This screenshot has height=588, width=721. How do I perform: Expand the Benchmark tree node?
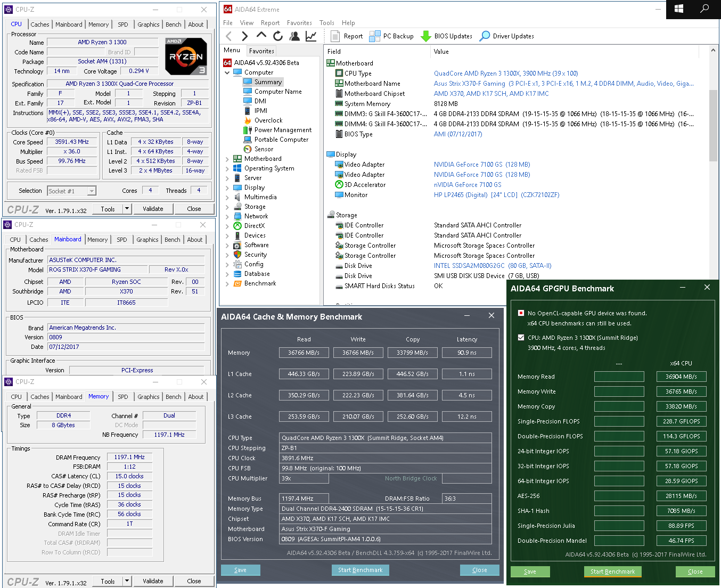[227, 283]
